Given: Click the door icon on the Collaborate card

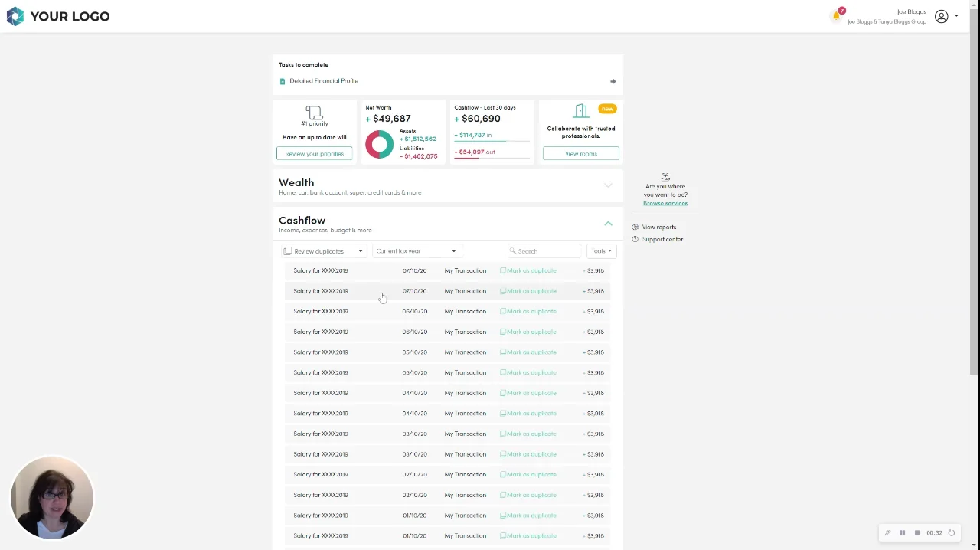Looking at the screenshot, I should click(x=581, y=112).
